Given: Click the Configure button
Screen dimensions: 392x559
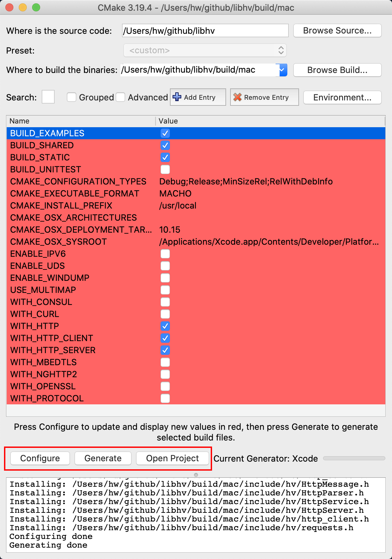Looking at the screenshot, I should 40,458.
